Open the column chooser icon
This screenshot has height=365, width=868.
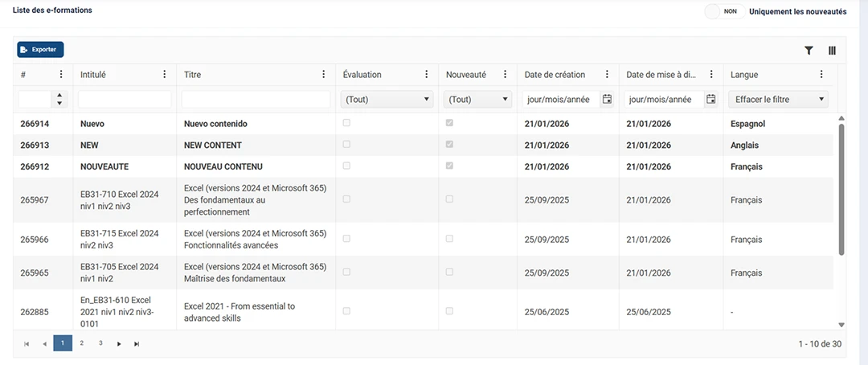click(832, 51)
